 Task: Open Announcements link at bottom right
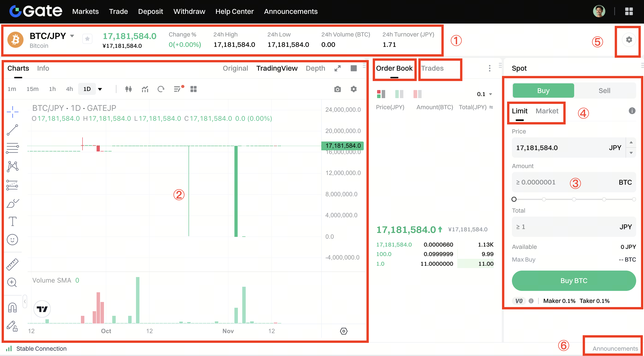click(x=615, y=348)
